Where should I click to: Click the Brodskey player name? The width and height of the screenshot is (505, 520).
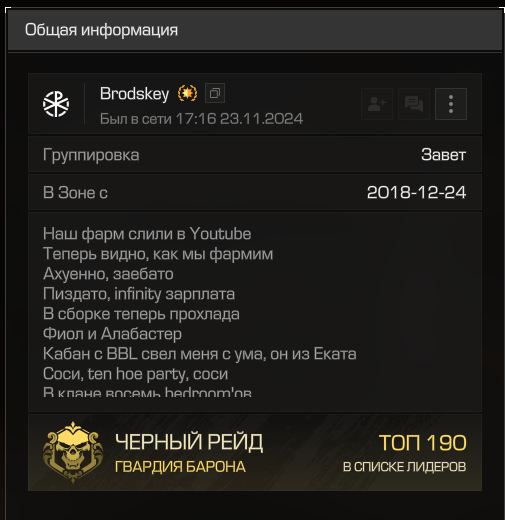(135, 94)
